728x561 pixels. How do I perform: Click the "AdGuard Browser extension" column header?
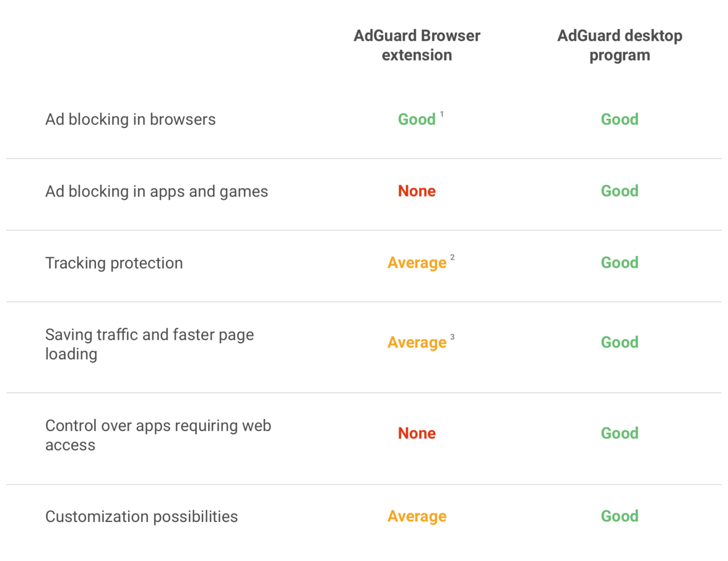pyautogui.click(x=416, y=46)
